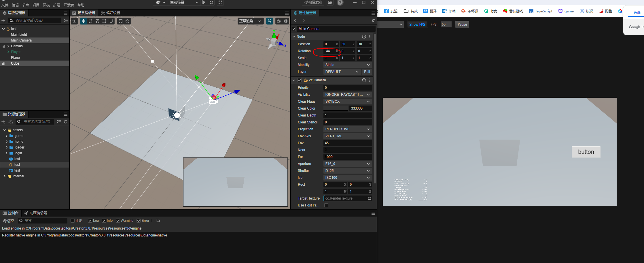Click the add node plus icon in hierarchy
The height and width of the screenshot is (263, 644).
pyautogui.click(x=3, y=20)
